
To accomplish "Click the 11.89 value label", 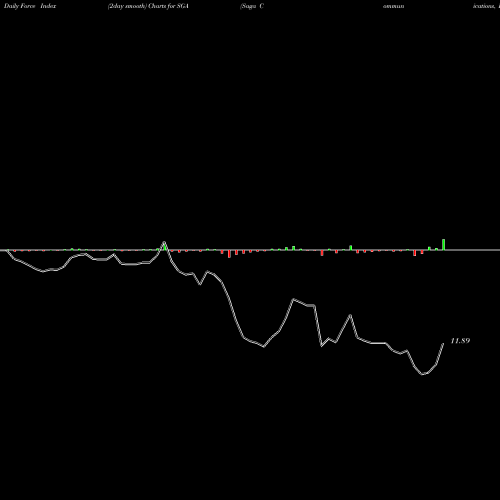I will pos(460,341).
